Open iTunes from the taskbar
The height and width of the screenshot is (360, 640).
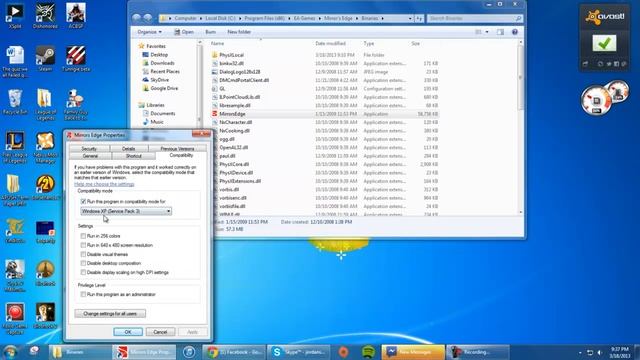click(189, 352)
